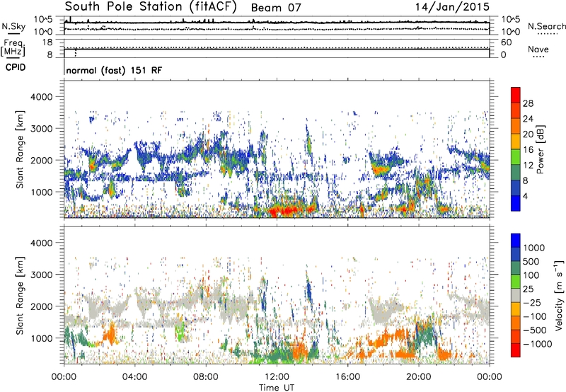566x392 pixels.
Task: Click the "-500" value on Velocity scale
Action: tap(535, 330)
